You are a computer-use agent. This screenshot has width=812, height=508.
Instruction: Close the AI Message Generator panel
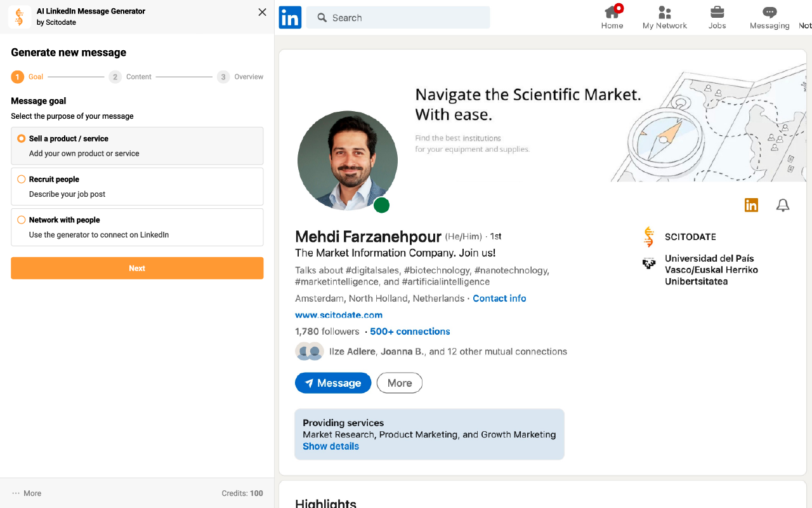coord(262,12)
